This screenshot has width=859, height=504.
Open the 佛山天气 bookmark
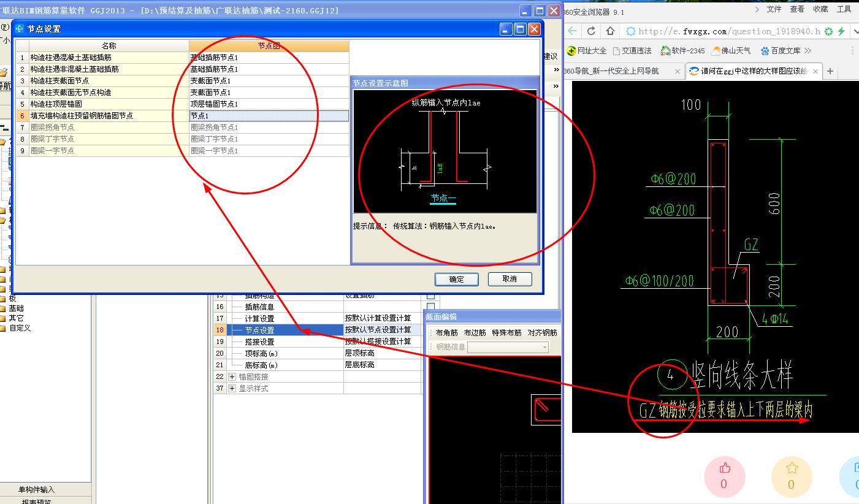click(731, 51)
